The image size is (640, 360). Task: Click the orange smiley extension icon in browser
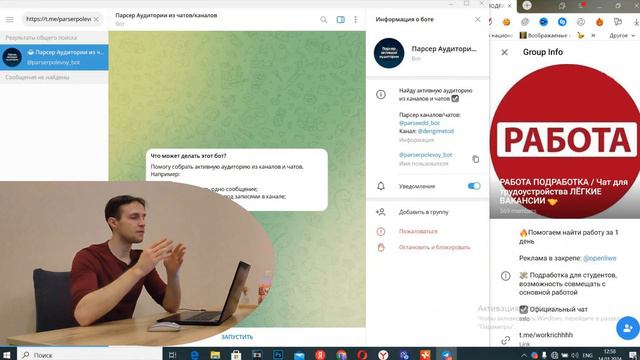[506, 22]
